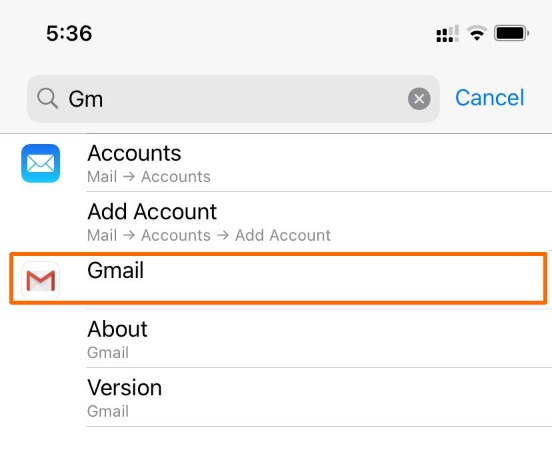Image resolution: width=552 pixels, height=471 pixels.
Task: Tap the Gmail subtitle under About
Action: click(x=108, y=353)
